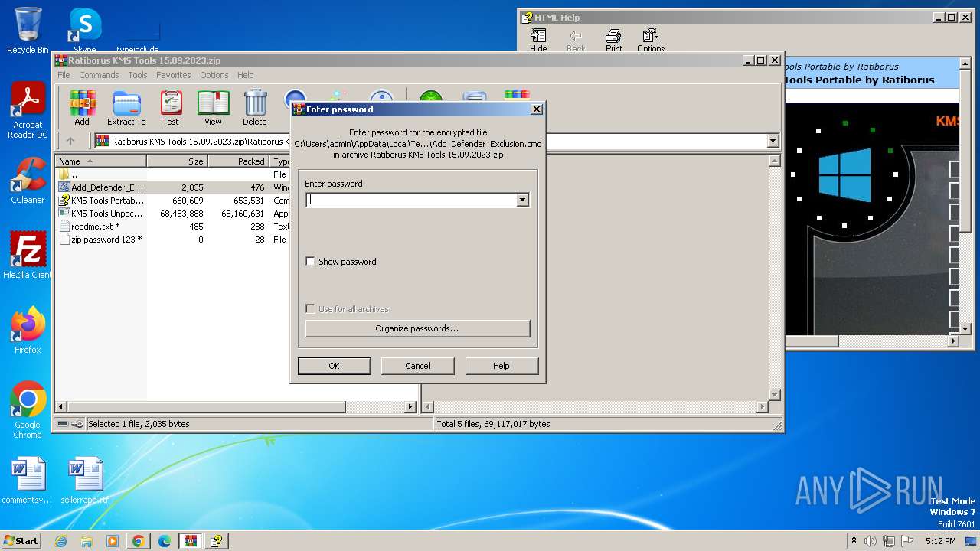The image size is (980, 551).
Task: Open the File menu in WinRAR
Action: (x=64, y=75)
